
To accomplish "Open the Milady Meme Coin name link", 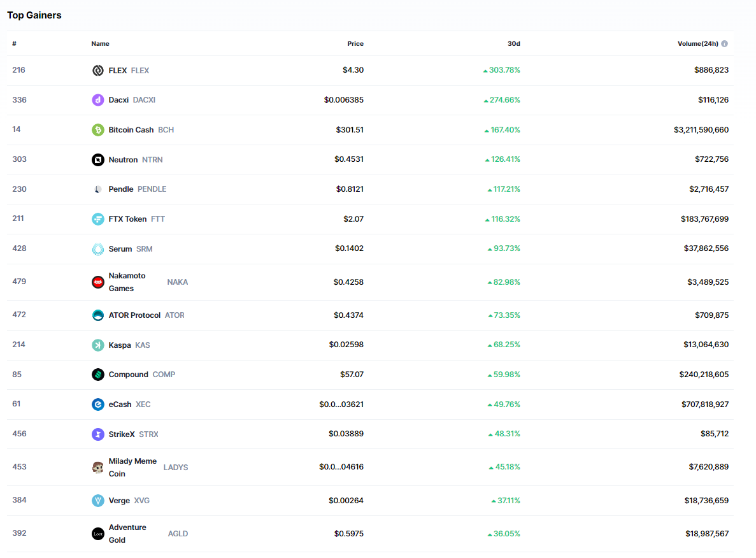I will [132, 468].
